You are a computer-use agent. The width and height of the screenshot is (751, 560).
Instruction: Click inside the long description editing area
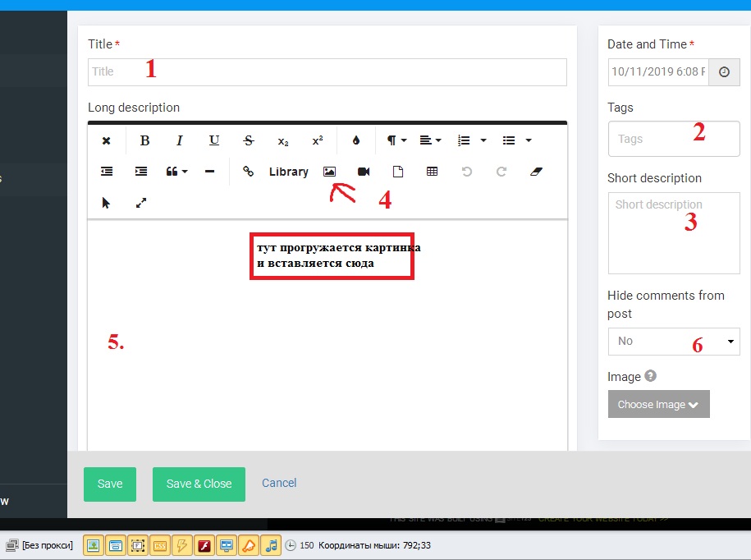327,335
